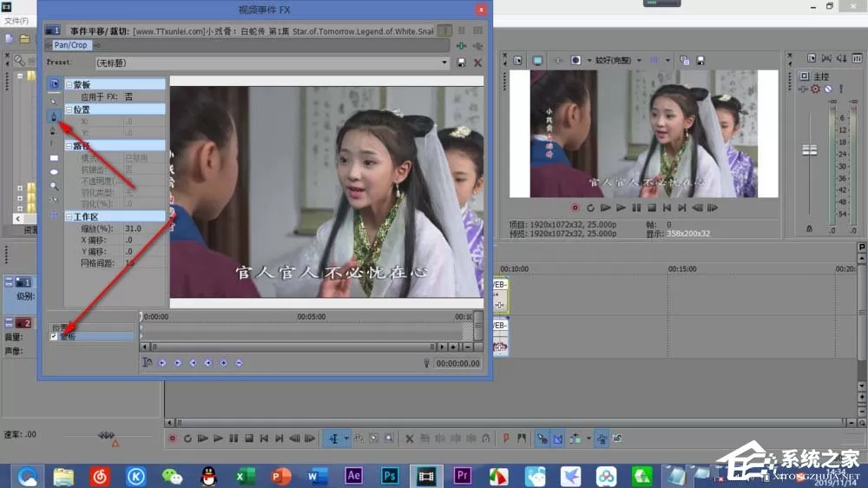Collapse the 位置 property group
The image size is (868, 488).
pos(69,109)
